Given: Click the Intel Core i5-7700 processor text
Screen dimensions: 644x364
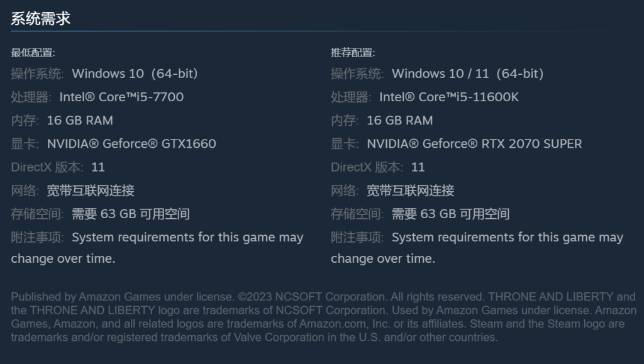Looking at the screenshot, I should click(x=121, y=97).
